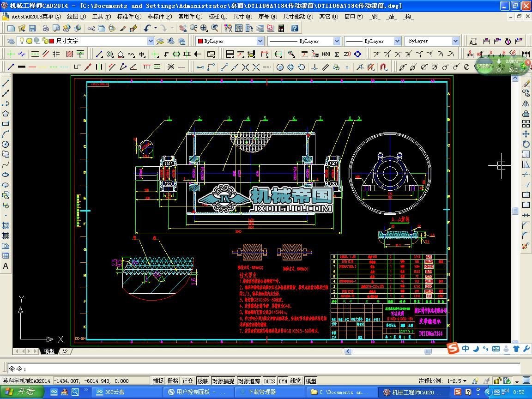The image size is (532, 399).
Task: Toggle 线宽 lineweight display
Action: pyautogui.click(x=296, y=381)
